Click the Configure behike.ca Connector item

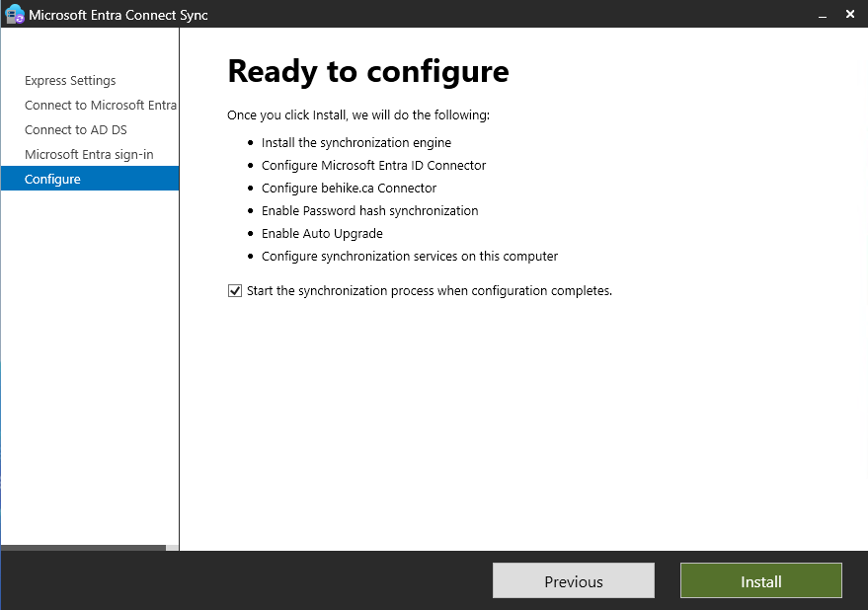pyautogui.click(x=349, y=189)
